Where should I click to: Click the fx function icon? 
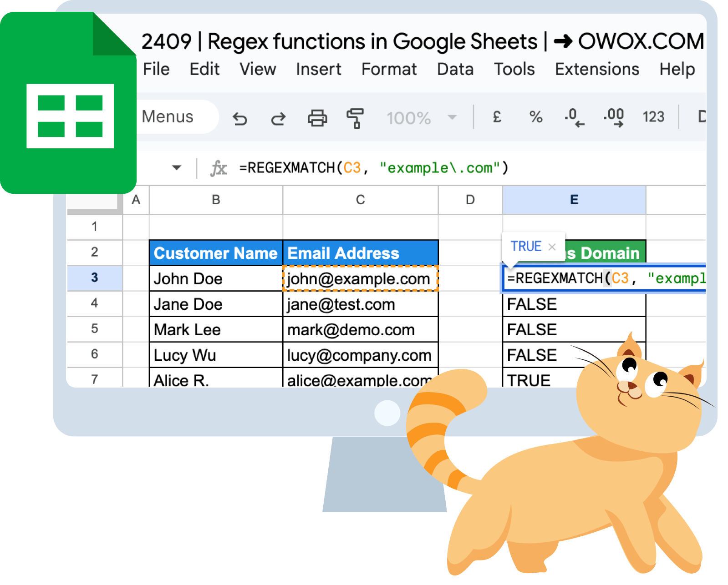[x=219, y=168]
